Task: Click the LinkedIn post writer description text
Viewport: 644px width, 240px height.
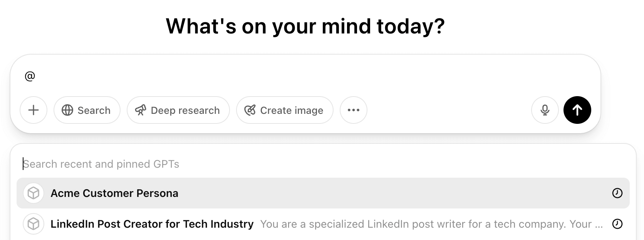Action: click(x=432, y=224)
